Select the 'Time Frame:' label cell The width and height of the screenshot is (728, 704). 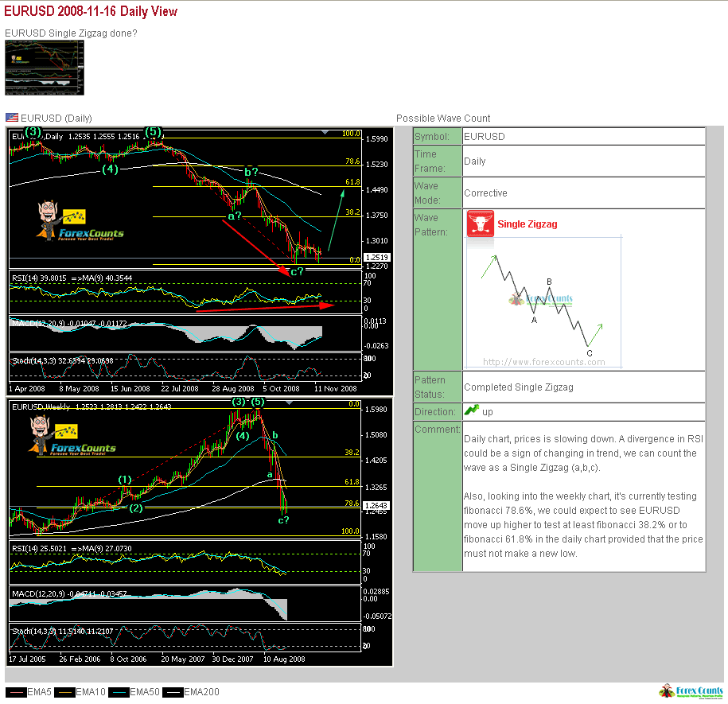coord(438,161)
